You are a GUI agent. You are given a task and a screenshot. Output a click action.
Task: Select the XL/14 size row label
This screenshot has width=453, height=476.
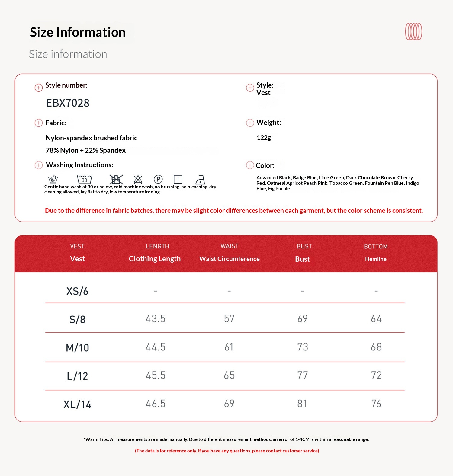77,404
